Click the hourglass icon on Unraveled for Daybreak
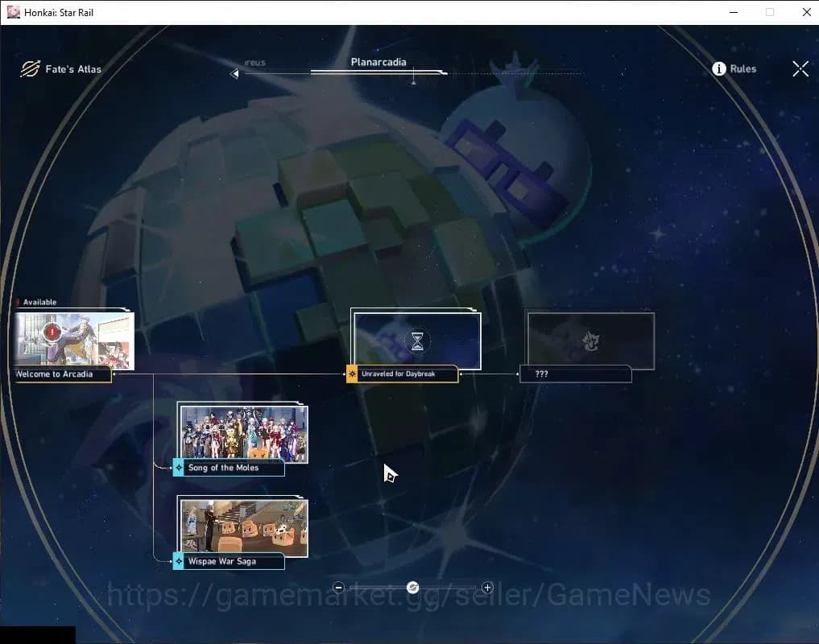819x644 pixels. [417, 341]
